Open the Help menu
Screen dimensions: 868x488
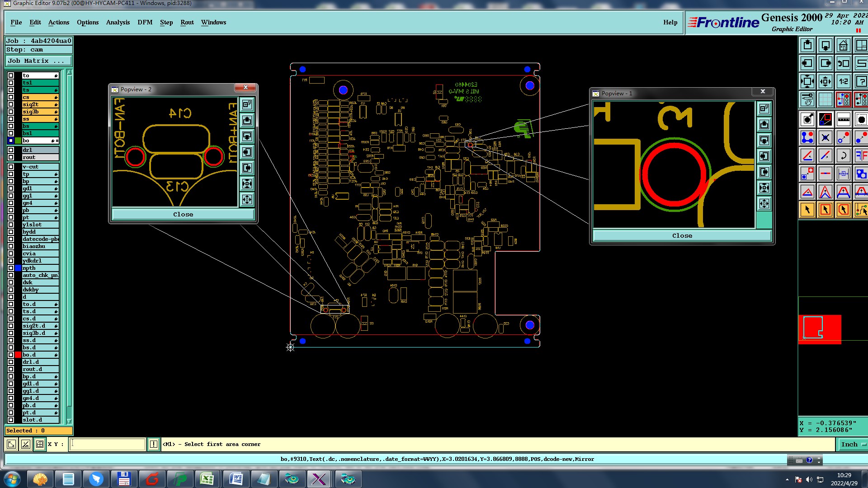(670, 22)
